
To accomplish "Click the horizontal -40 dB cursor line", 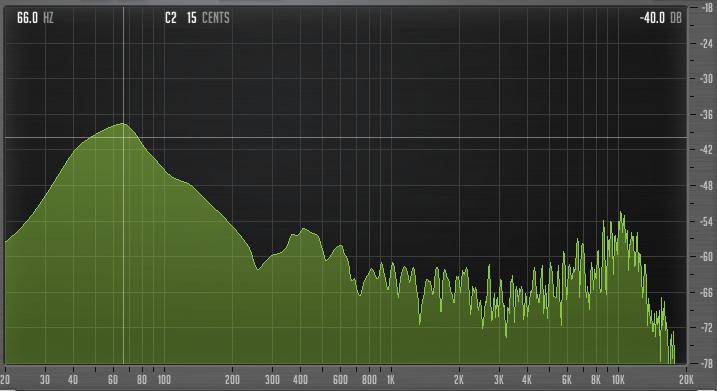I will pyautogui.click(x=346, y=137).
